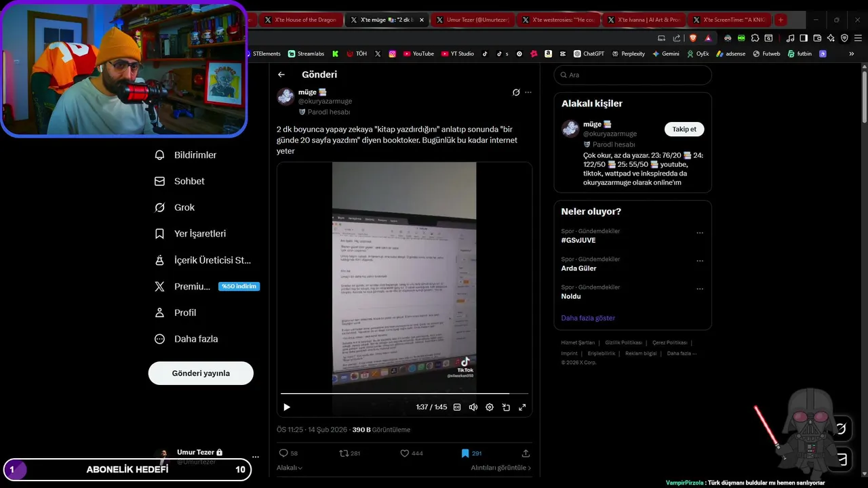Open the YouTube bookmark
Screen dimensions: 868x488
click(418, 54)
